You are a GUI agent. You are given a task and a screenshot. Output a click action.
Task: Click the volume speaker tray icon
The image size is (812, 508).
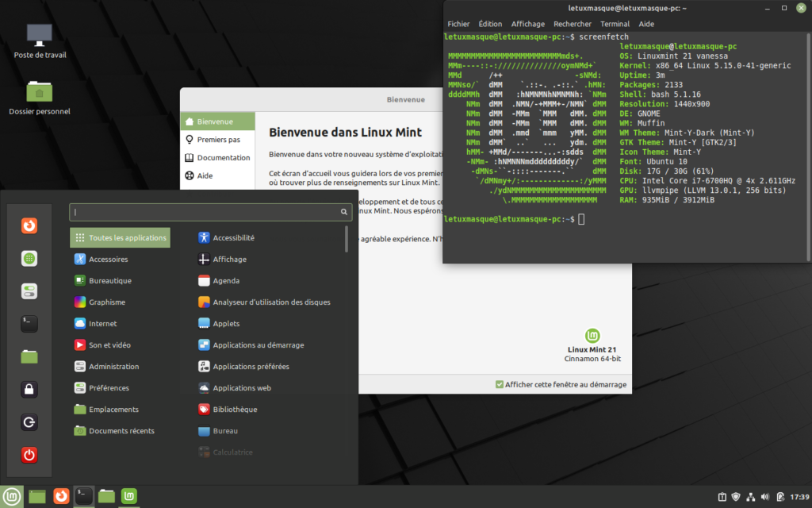(765, 497)
